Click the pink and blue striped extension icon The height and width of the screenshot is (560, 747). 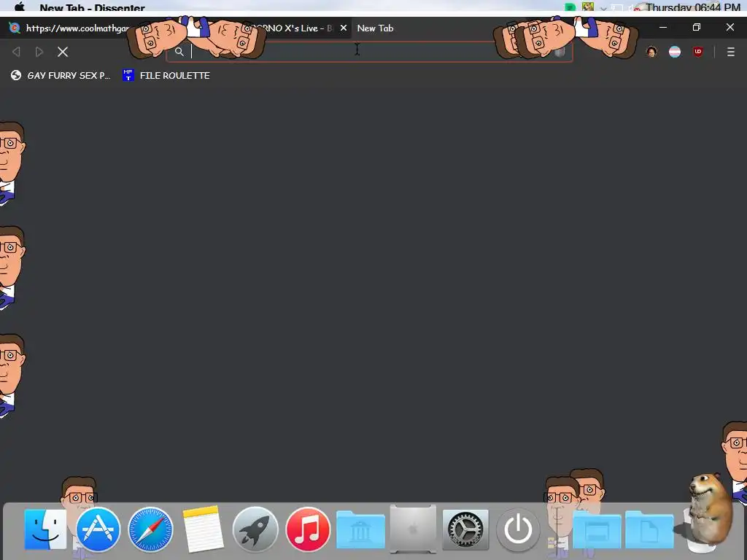(675, 52)
